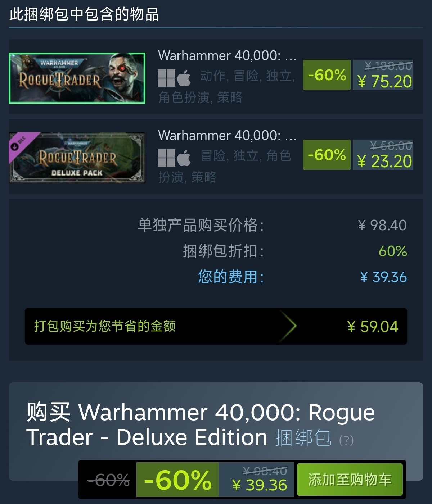Click the bundle help question mark
The width and height of the screenshot is (432, 504).
pos(346,440)
